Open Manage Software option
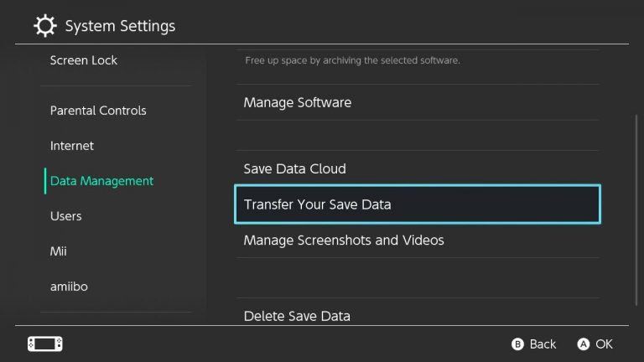Image resolution: width=644 pixels, height=362 pixels. pos(418,102)
